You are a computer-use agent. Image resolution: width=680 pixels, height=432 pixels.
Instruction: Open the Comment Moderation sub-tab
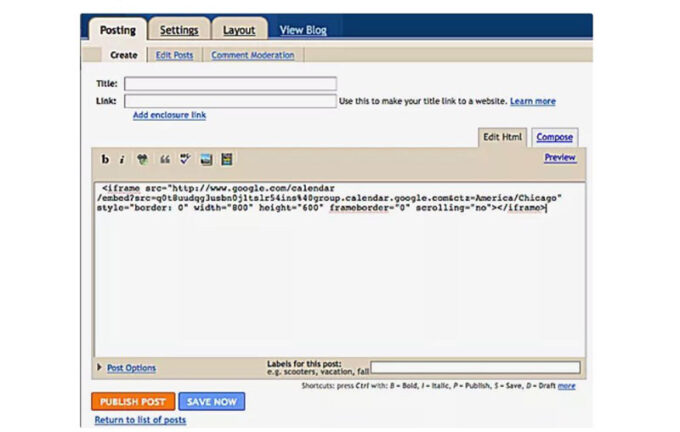253,55
